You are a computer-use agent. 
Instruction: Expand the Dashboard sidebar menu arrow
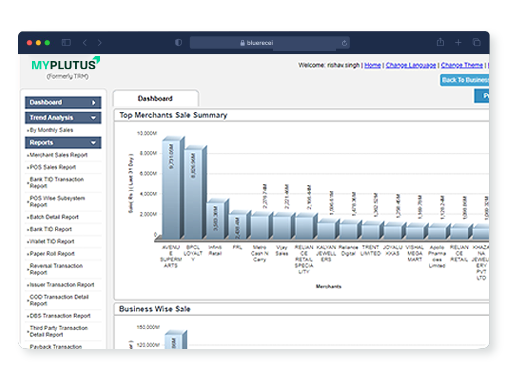pos(94,103)
